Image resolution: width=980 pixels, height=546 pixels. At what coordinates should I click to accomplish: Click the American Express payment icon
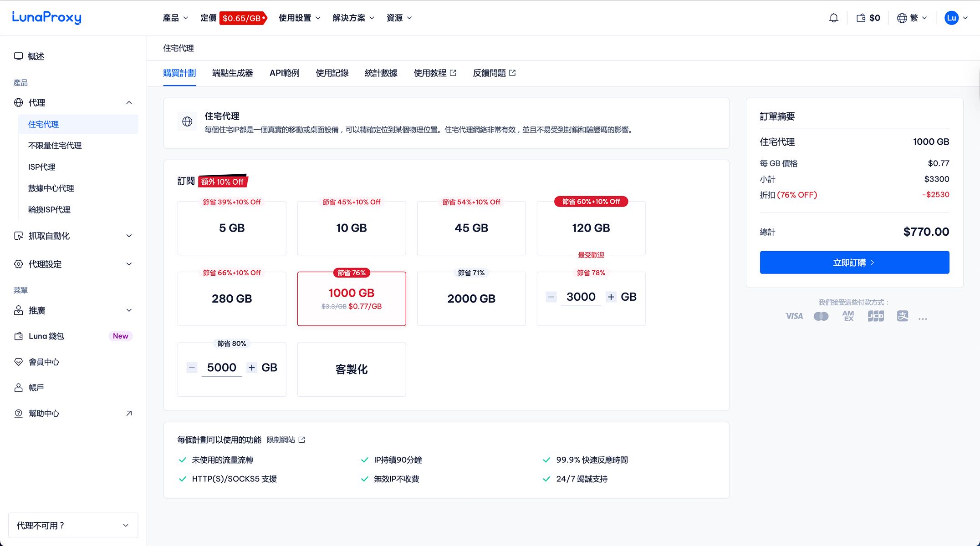(848, 316)
